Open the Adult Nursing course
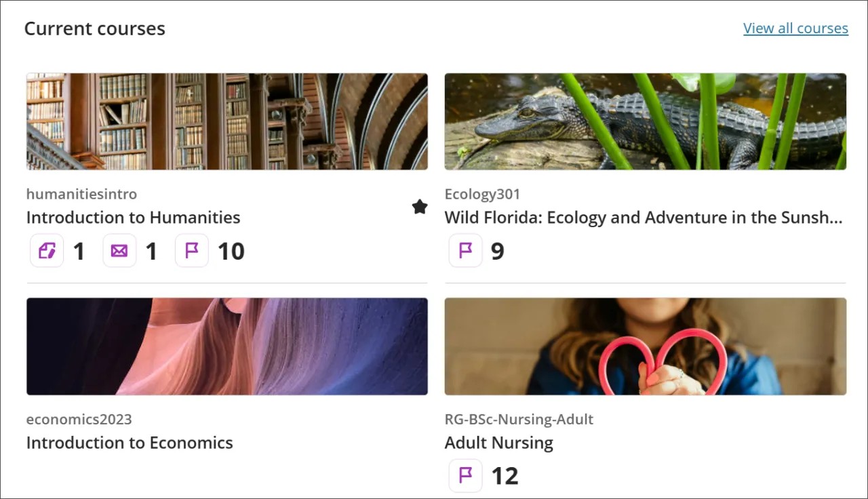Image resolution: width=868 pixels, height=499 pixels. pos(498,443)
